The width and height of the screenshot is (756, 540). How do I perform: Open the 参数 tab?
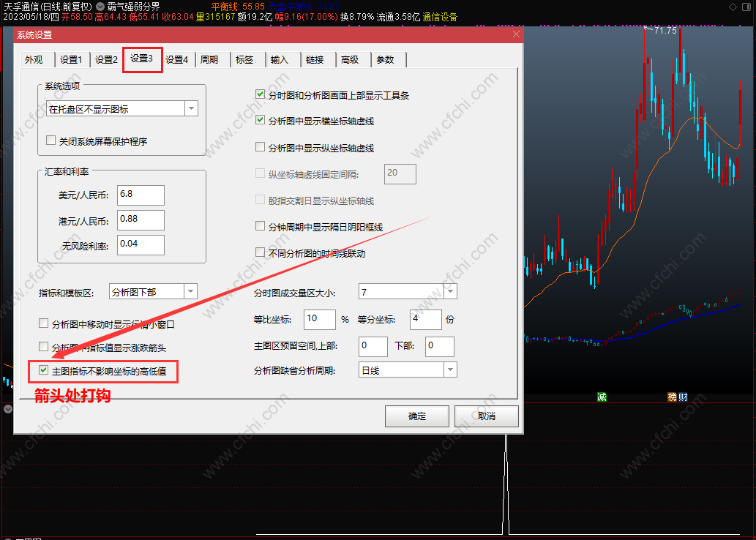click(385, 60)
